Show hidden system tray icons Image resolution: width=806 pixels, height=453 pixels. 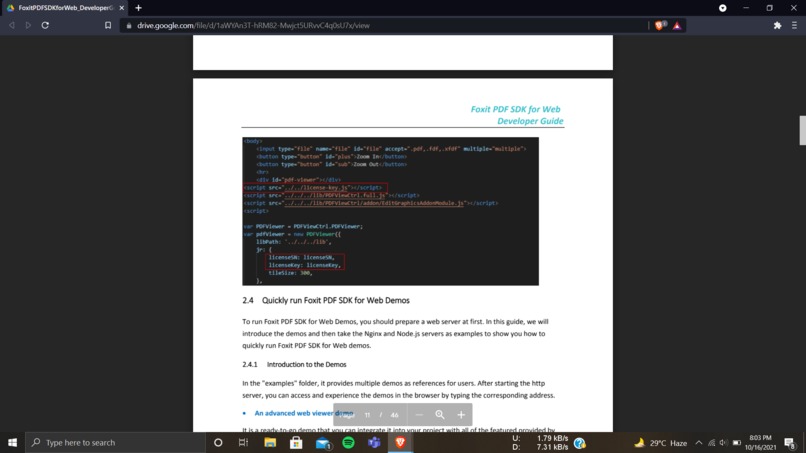click(699, 443)
